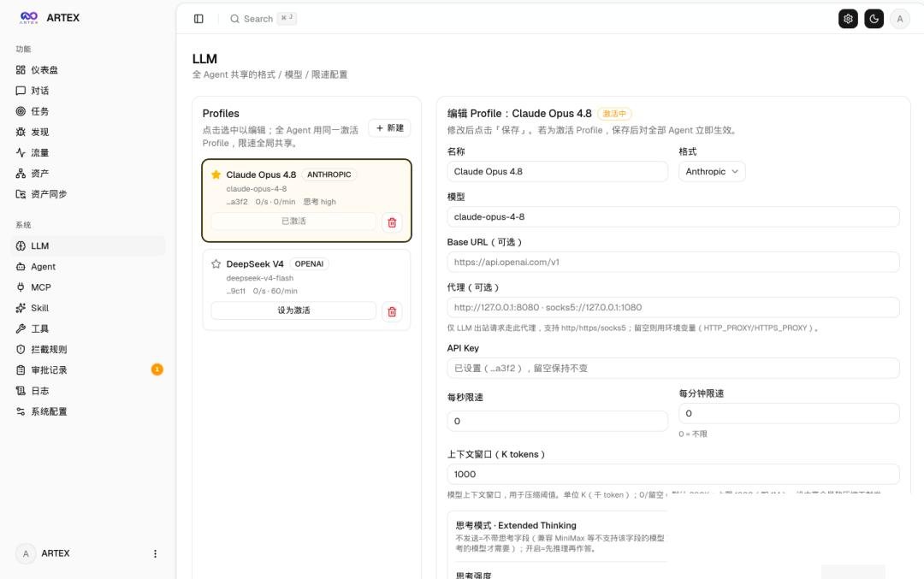Click the 思考模式 · Extended Thinking heading

516,525
